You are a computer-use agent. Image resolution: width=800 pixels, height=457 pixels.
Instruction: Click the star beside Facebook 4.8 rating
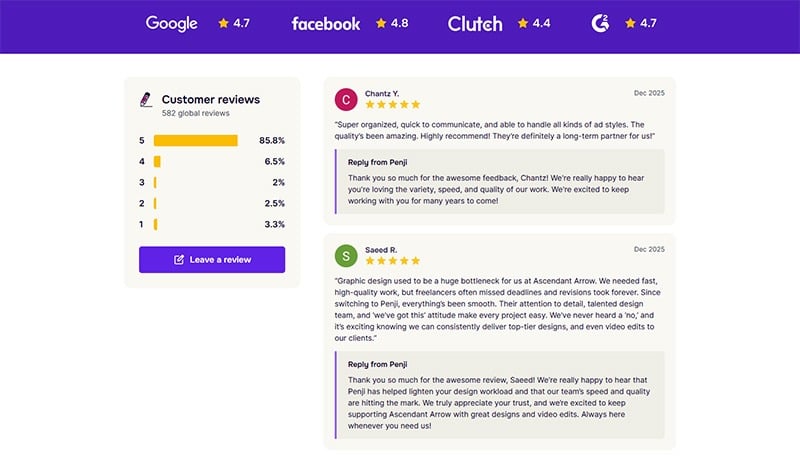click(381, 23)
